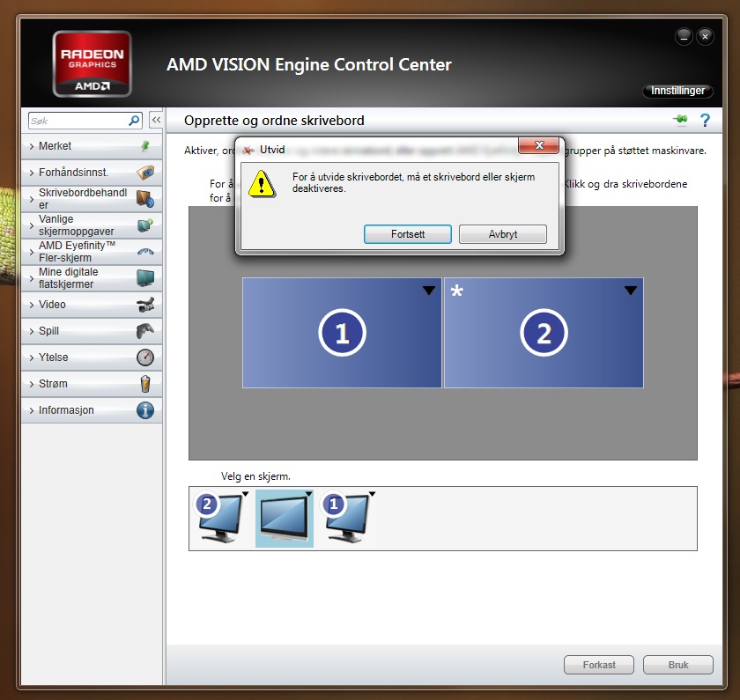Close the Utvid dialog with X
This screenshot has height=700, width=740.
pos(539,145)
